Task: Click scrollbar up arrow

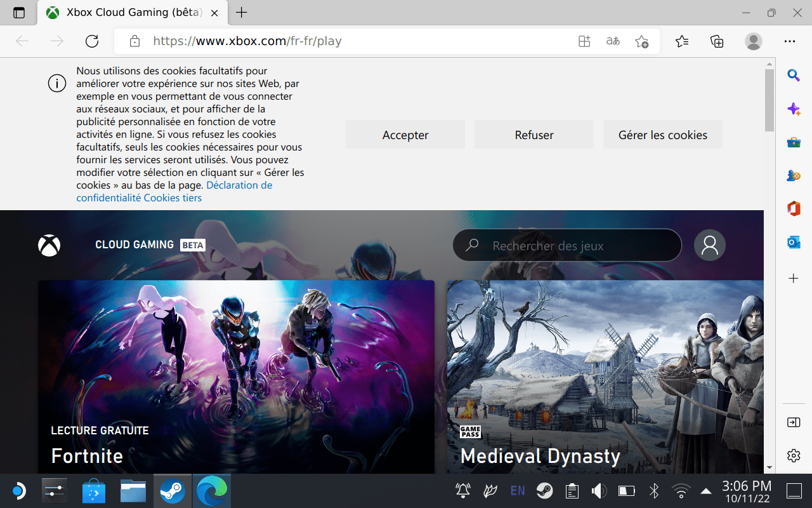Action: 769,63
